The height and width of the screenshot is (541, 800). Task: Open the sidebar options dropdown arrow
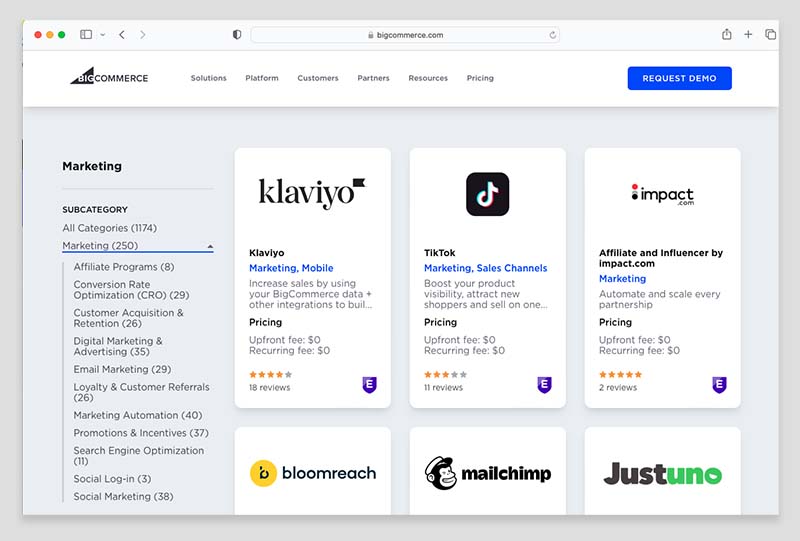click(103, 35)
